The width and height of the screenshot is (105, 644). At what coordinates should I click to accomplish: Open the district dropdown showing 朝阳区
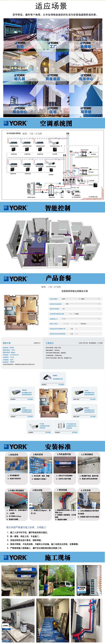click(90, 299)
